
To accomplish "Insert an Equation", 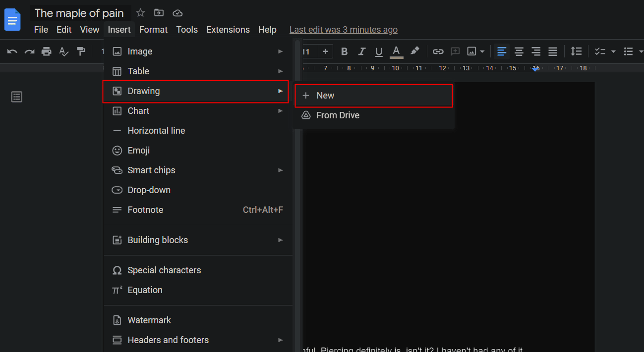I will tap(198, 290).
